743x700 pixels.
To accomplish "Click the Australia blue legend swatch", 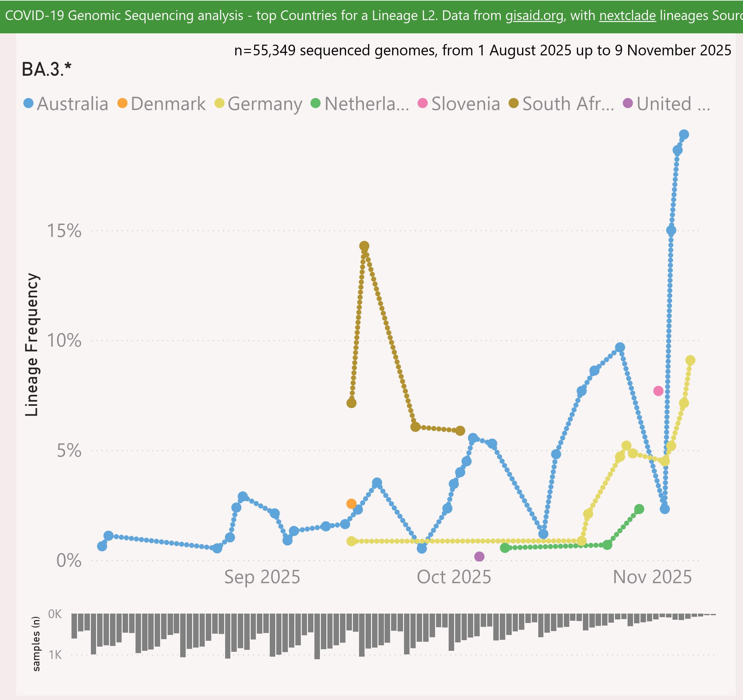I will [x=28, y=103].
